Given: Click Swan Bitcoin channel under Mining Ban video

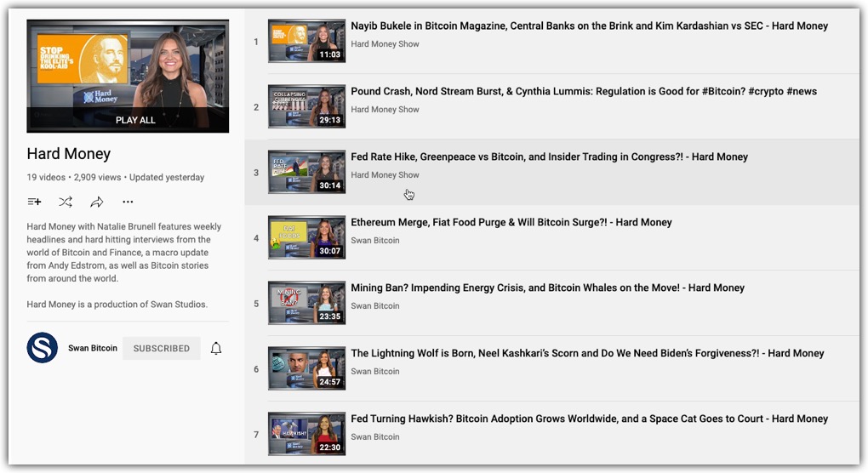Looking at the screenshot, I should click(x=374, y=306).
